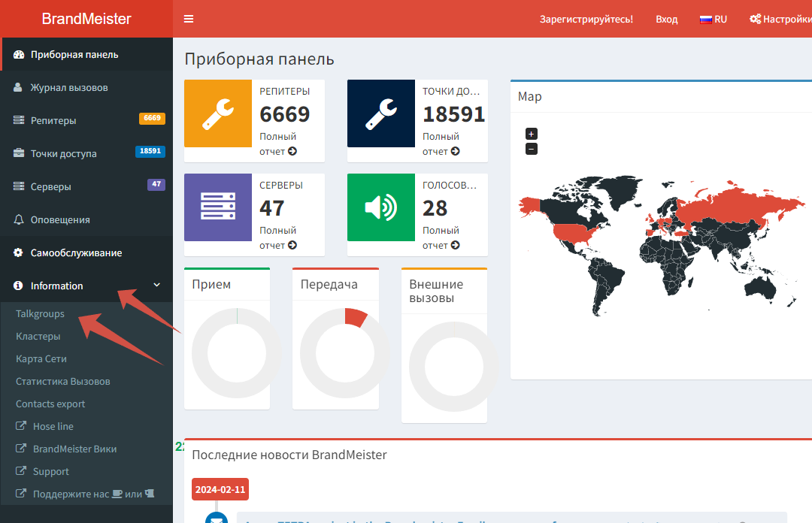
Task: Click the purple server tile icon
Action: point(218,207)
